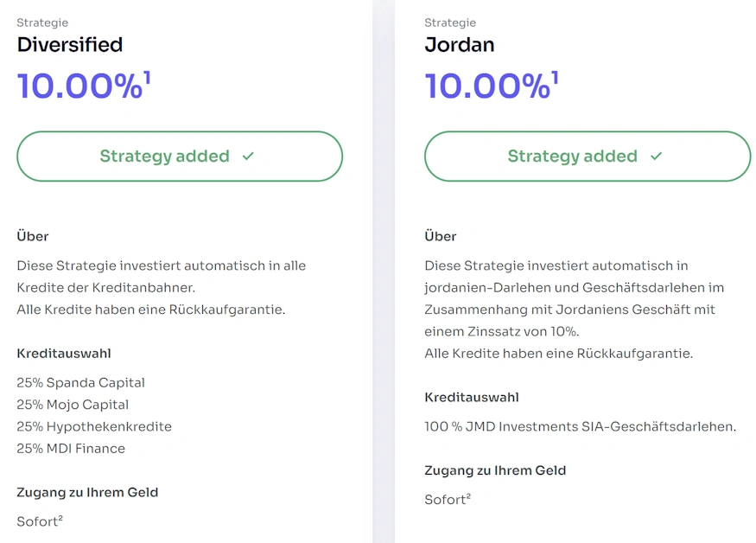Click the Kreditauswahl heading in Jordan card
The width and height of the screenshot is (756, 543).
[471, 397]
